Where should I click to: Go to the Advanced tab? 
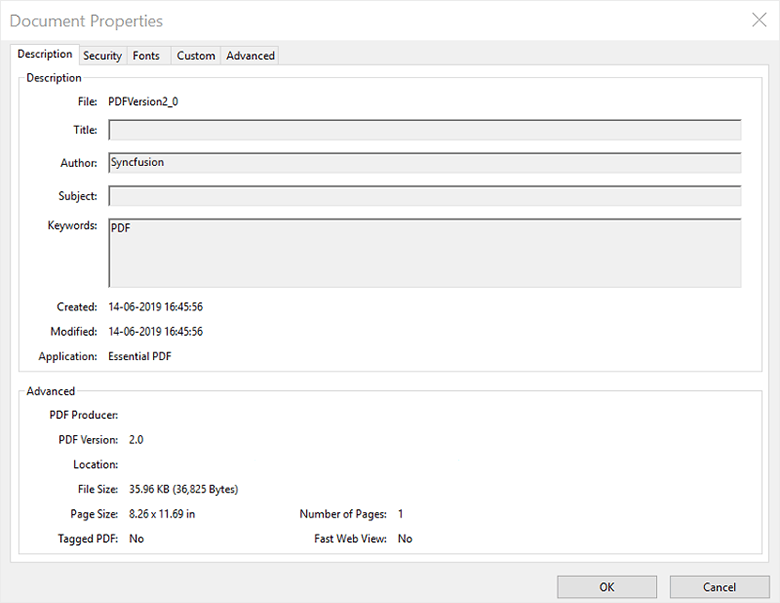[x=250, y=56]
